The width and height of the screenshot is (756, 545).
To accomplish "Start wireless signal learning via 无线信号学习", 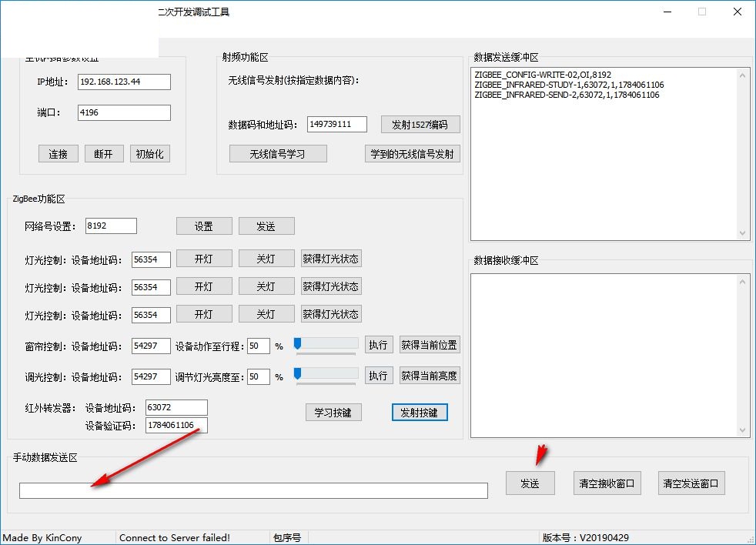I will [x=277, y=153].
